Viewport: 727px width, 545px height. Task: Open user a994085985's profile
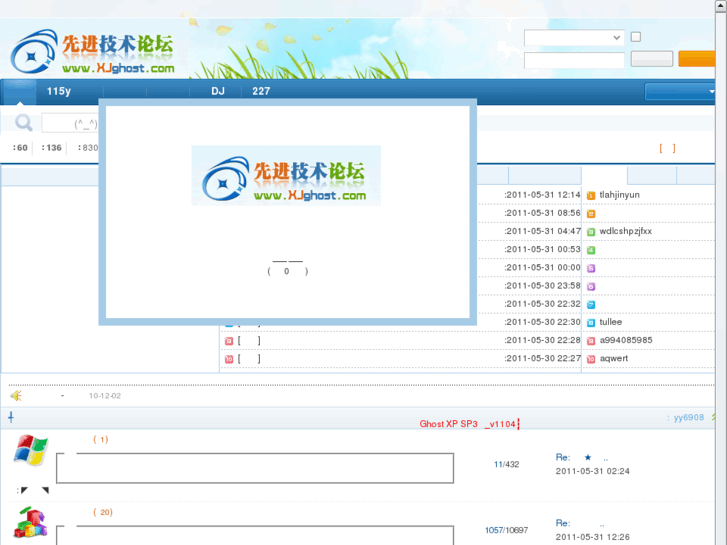pyautogui.click(x=626, y=340)
